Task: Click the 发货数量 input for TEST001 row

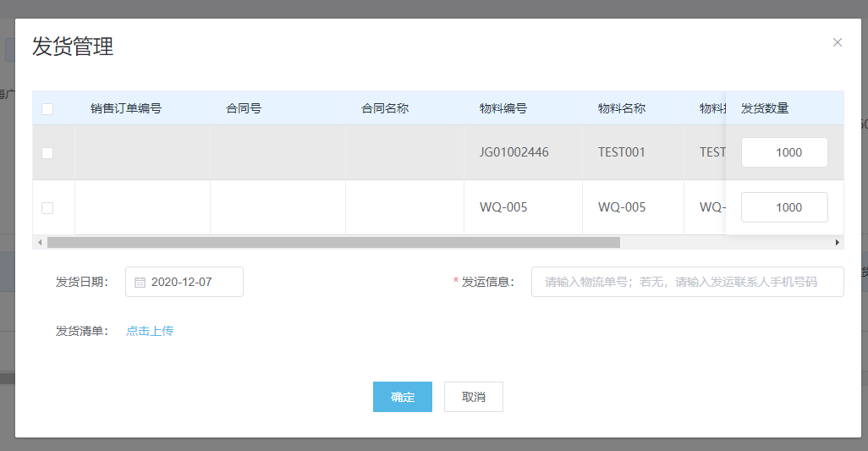Action: click(x=784, y=152)
